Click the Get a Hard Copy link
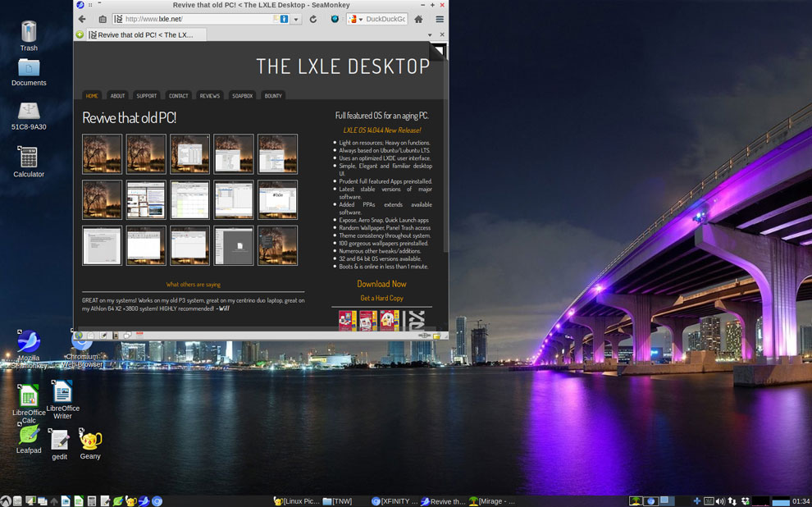Viewport: 812px width, 507px height. coord(381,298)
